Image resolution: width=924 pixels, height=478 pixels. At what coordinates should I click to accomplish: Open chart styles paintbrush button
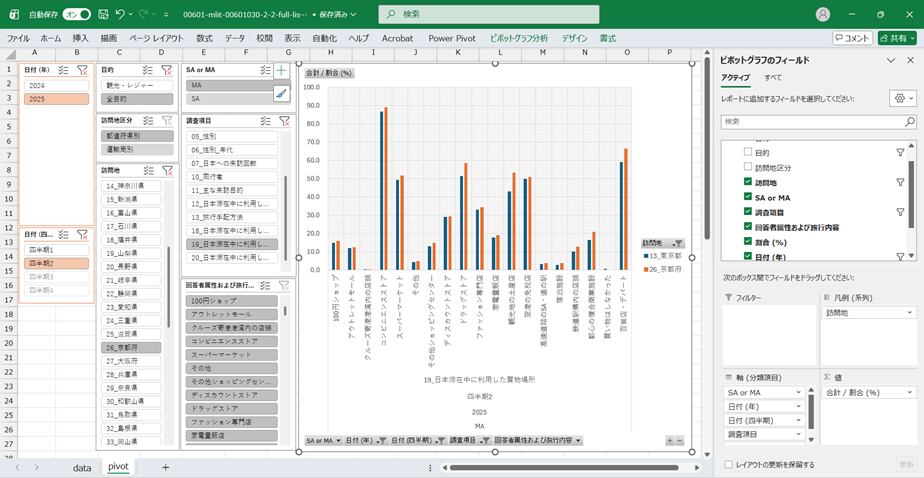[x=282, y=93]
